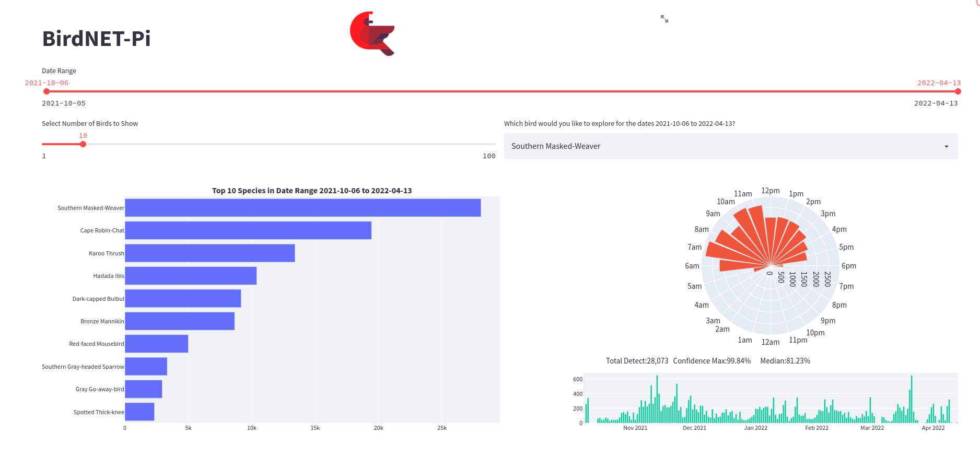The height and width of the screenshot is (456, 980).
Task: Click the fullscreen expand icon near the logo
Action: (x=664, y=19)
